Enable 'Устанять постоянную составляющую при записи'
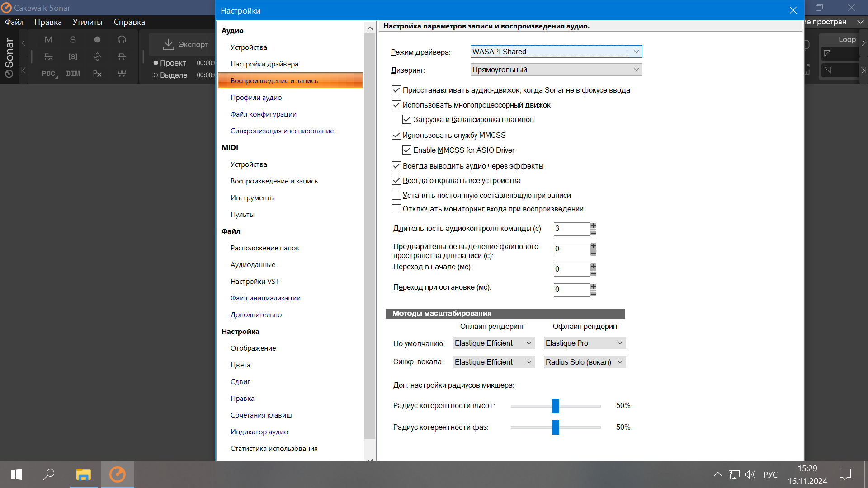This screenshot has width=868, height=488. pyautogui.click(x=396, y=195)
